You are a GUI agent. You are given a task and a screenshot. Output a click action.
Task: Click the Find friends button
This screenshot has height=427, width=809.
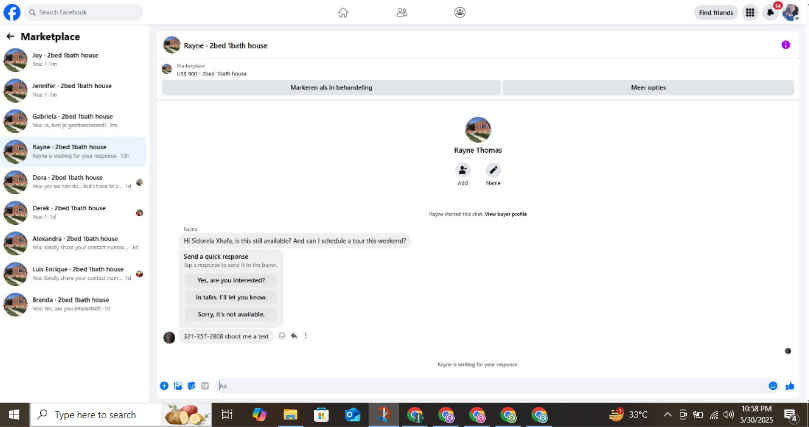[716, 12]
